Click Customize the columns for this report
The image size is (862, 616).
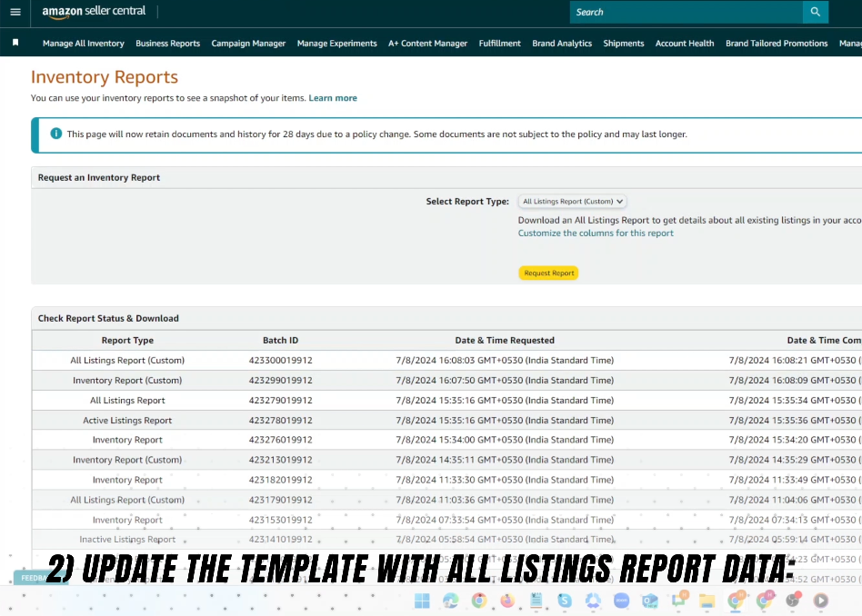click(596, 233)
